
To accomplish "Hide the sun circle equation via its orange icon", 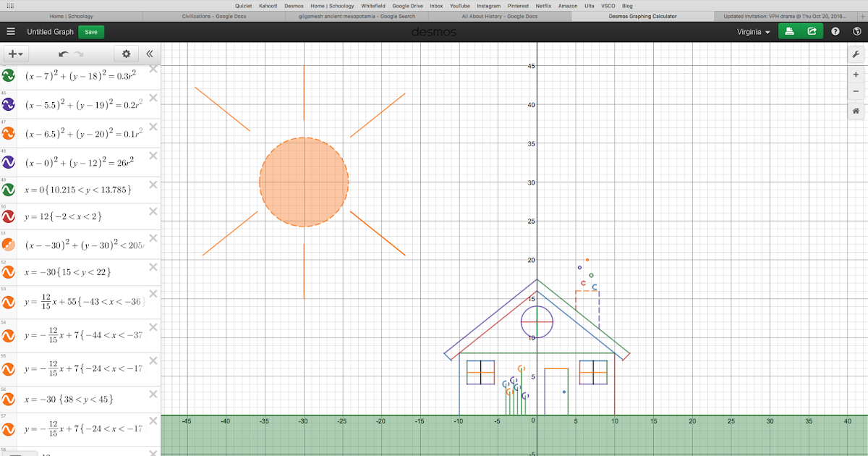I will tap(7, 245).
